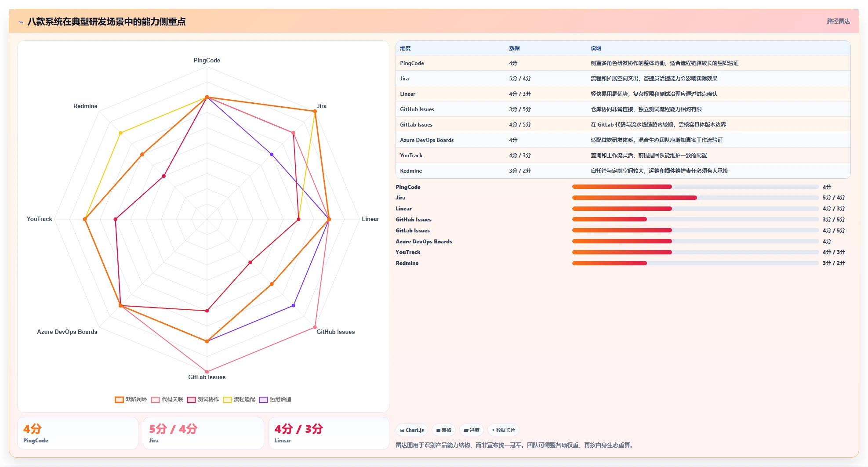Toggle the 流程适配 legend entry
The width and height of the screenshot is (868, 467).
(x=239, y=399)
